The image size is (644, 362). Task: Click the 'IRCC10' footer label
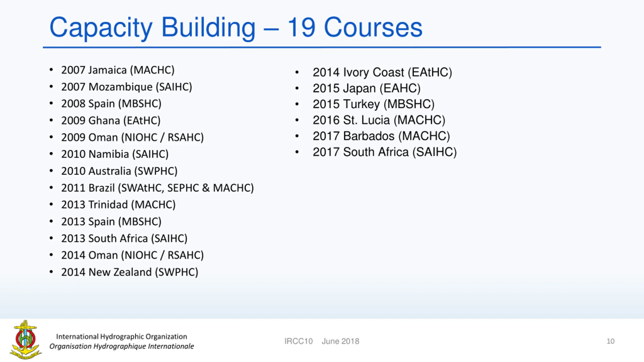[298, 341]
